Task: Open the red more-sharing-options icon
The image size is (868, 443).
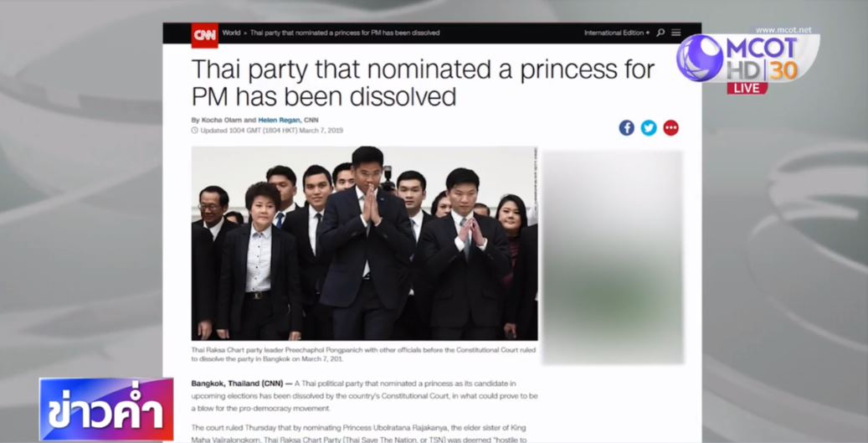Action: coord(671,128)
